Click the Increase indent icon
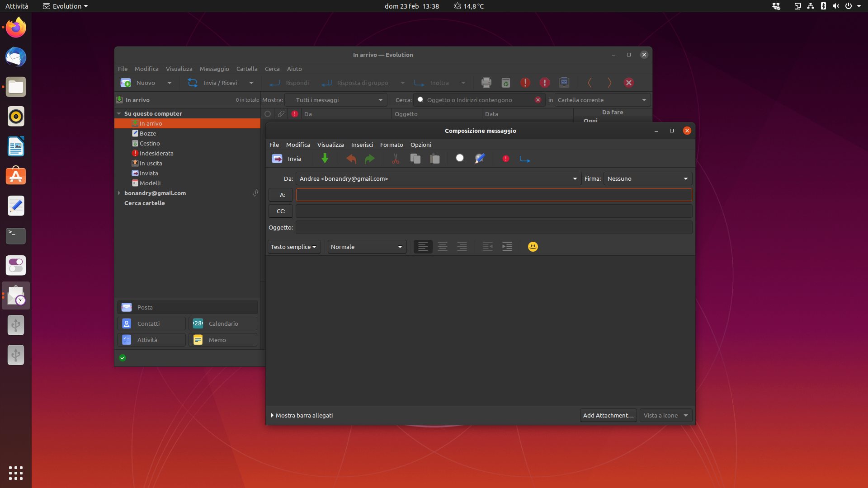 click(x=507, y=247)
